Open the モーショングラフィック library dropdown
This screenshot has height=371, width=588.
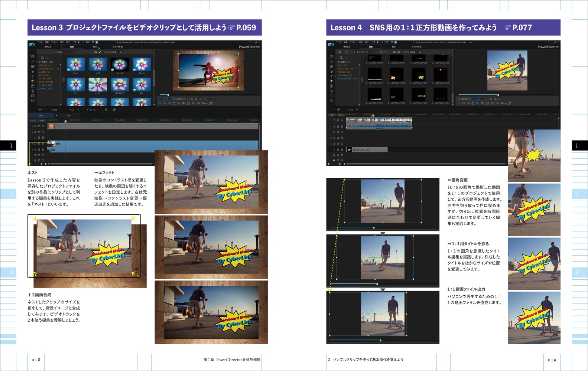363,52
